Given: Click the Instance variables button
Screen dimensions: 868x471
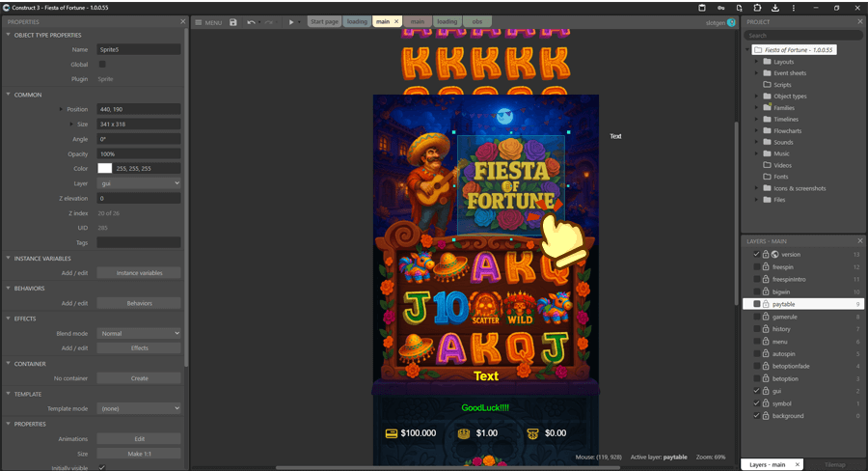Looking at the screenshot, I should pos(139,273).
